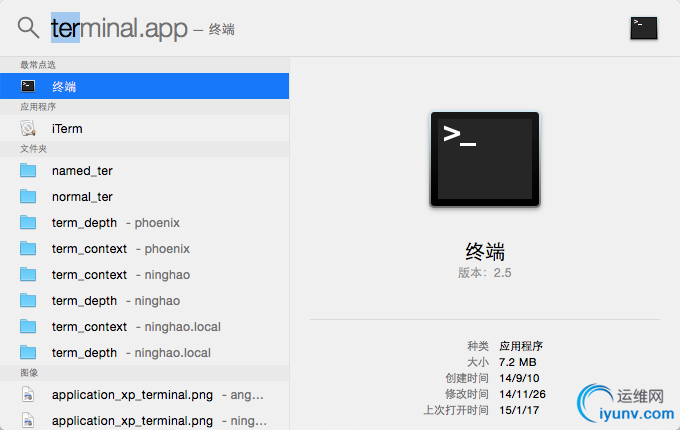680x430 pixels.
Task: Click the 终端 title in preview pane
Action: (485, 251)
